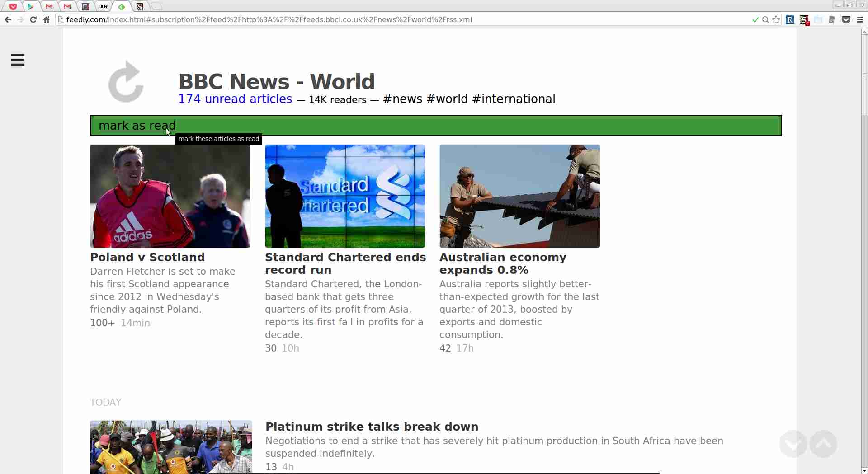Click the 'Negotiations to end a strike' summary
This screenshot has height=474, width=868.
tap(494, 447)
